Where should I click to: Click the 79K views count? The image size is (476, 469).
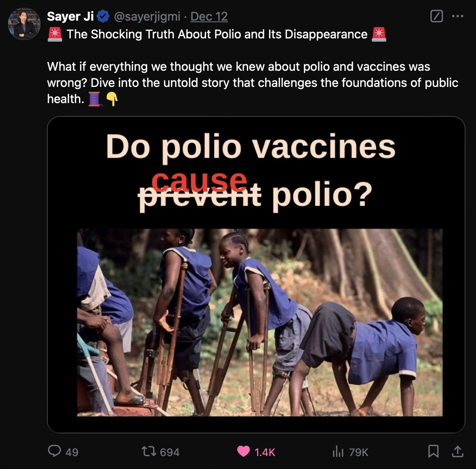pyautogui.click(x=358, y=452)
